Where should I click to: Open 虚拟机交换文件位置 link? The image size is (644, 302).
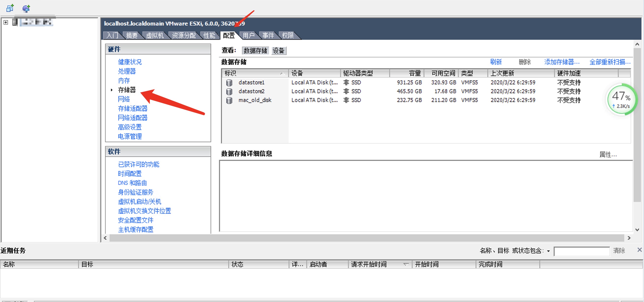coord(144,211)
